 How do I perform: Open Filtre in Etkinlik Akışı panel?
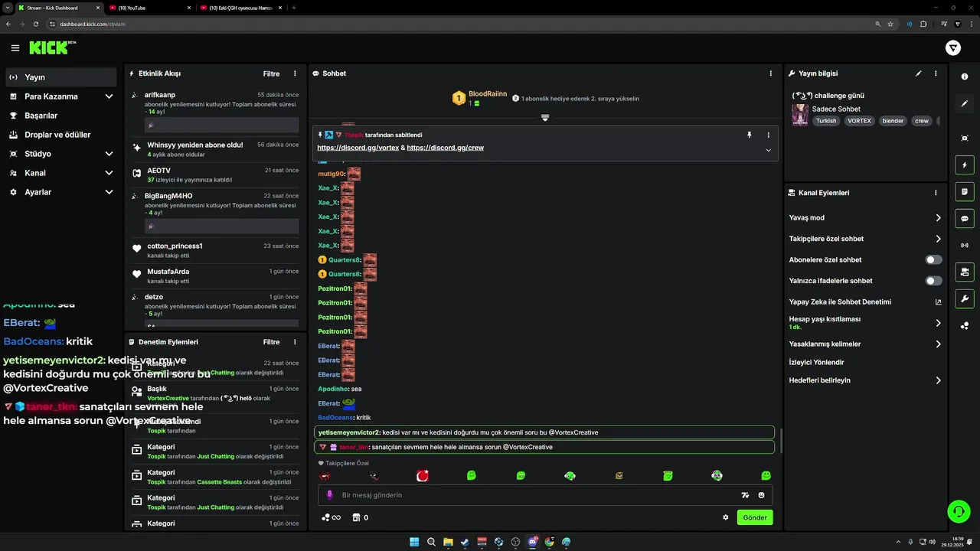pos(272,73)
